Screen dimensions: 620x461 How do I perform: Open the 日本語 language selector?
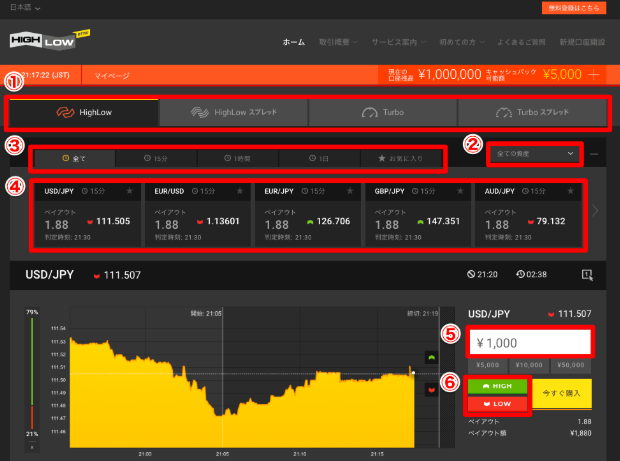pos(25,8)
